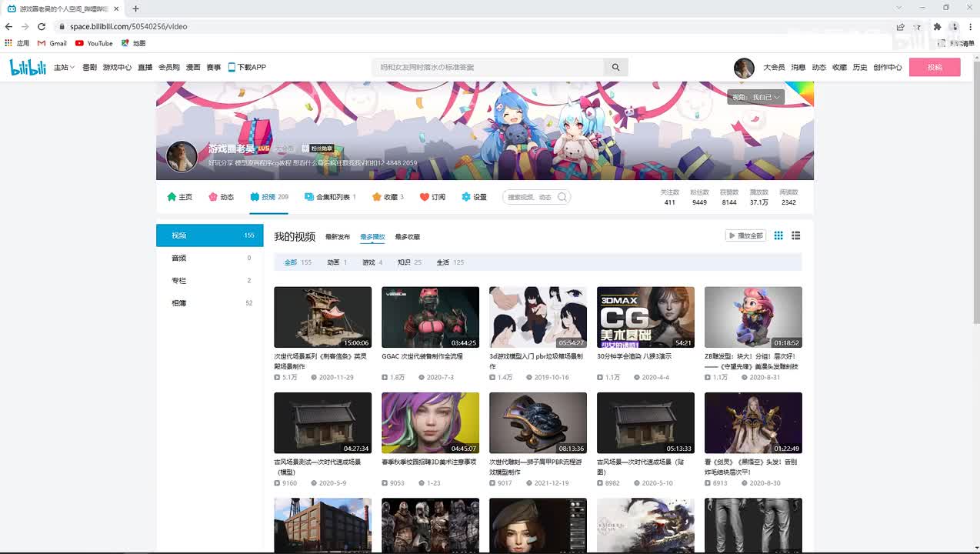Filter by 生活 125 category
Screen dimensions: 980x554
point(450,262)
